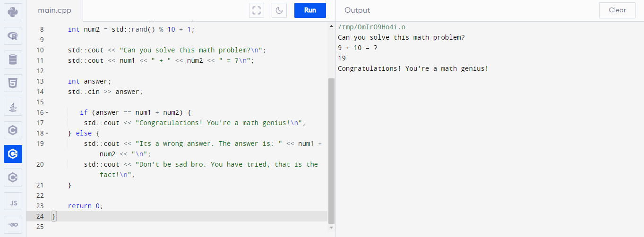Click the 'if (answer == num1 + num2)' condition
Screen dimensions: 644x237
(x=135, y=112)
